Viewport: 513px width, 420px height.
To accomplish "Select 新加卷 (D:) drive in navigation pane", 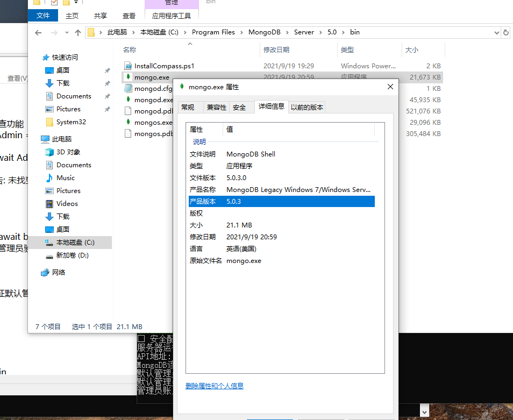I will coord(72,255).
